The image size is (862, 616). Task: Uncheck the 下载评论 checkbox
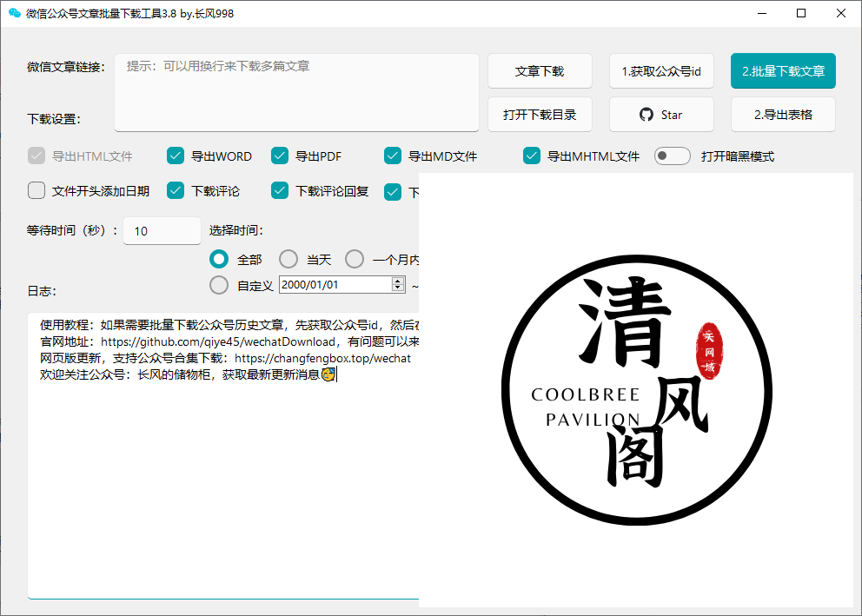tap(176, 190)
